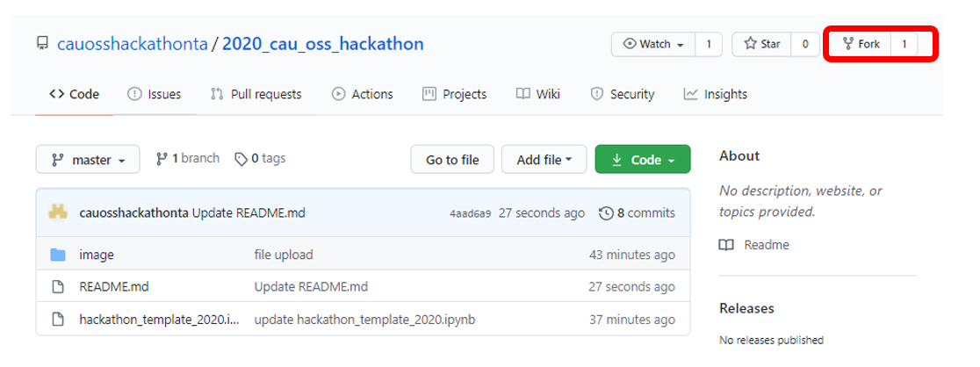Click the Pull requests icon
This screenshot has width=980, height=367.
(x=217, y=95)
